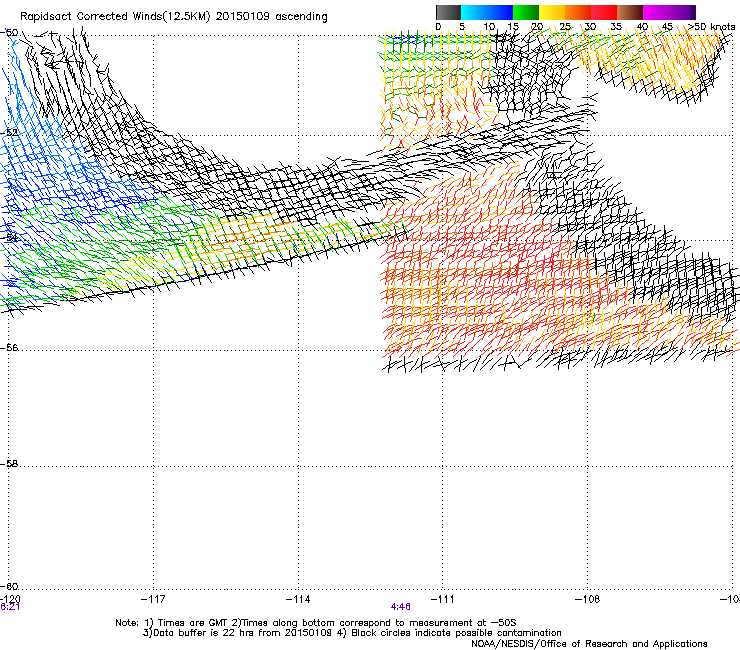Click the purple 4:46 swath time
The height and width of the screenshot is (650, 740).
click(401, 607)
